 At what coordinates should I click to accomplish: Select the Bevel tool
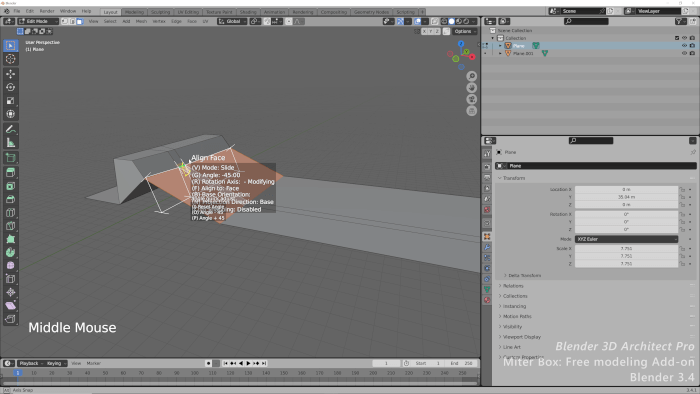click(11, 199)
